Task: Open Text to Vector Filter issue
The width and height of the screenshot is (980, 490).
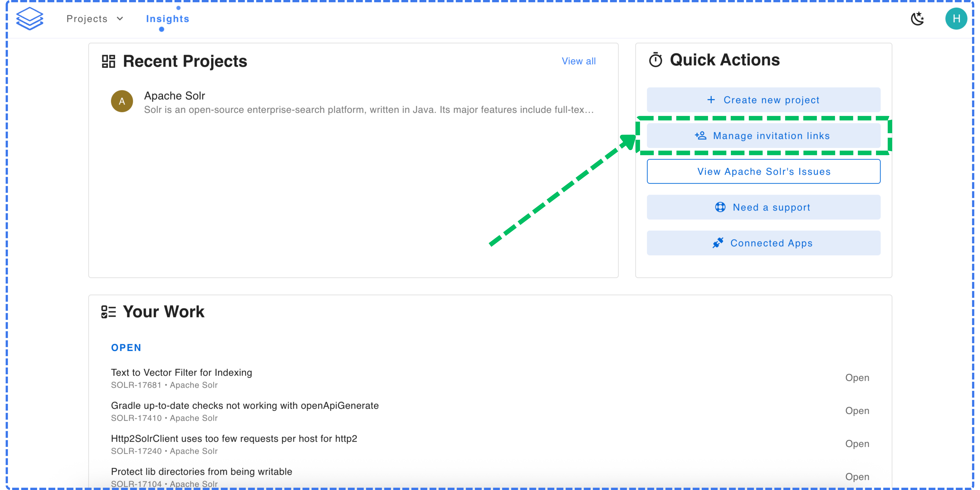Action: (181, 372)
